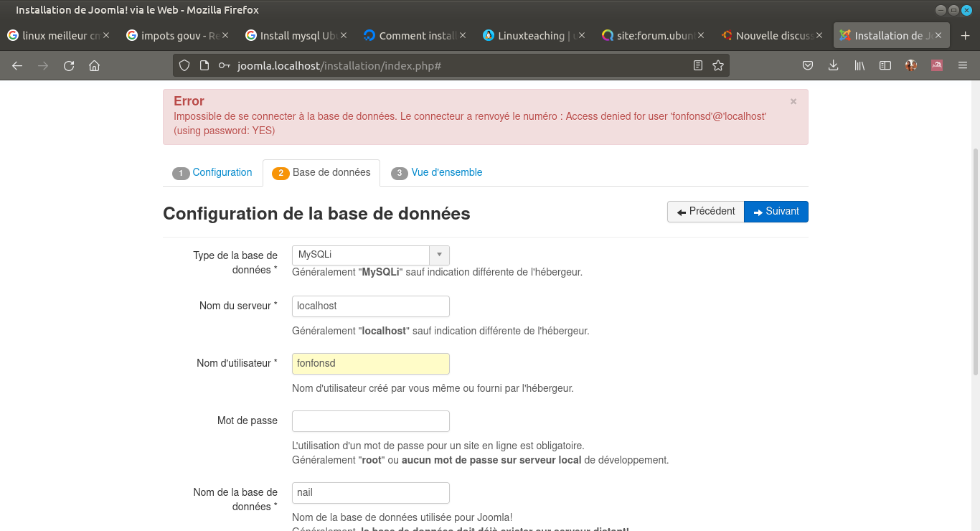Close the "Nouvelle discussion" tab
Image resolution: width=980 pixels, height=531 pixels.
[x=820, y=35]
